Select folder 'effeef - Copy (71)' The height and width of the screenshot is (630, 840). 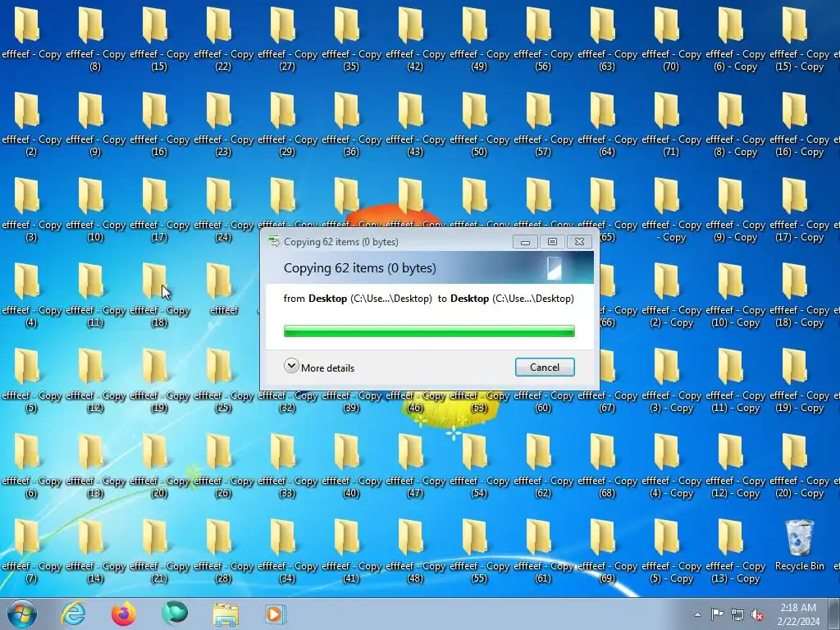click(671, 125)
